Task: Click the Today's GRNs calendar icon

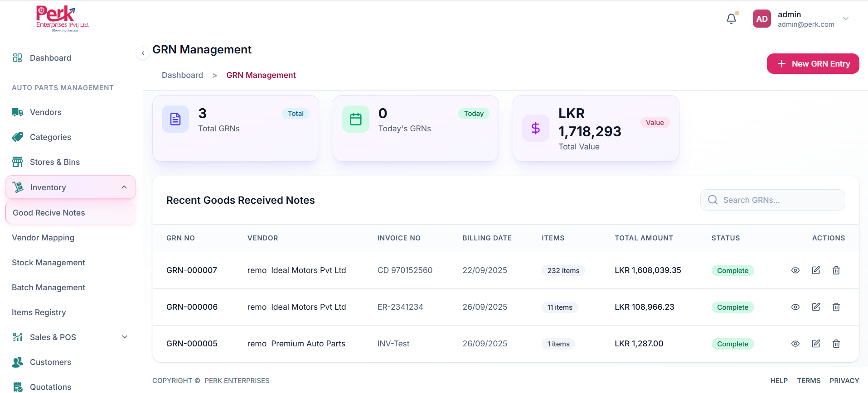Action: pyautogui.click(x=356, y=119)
